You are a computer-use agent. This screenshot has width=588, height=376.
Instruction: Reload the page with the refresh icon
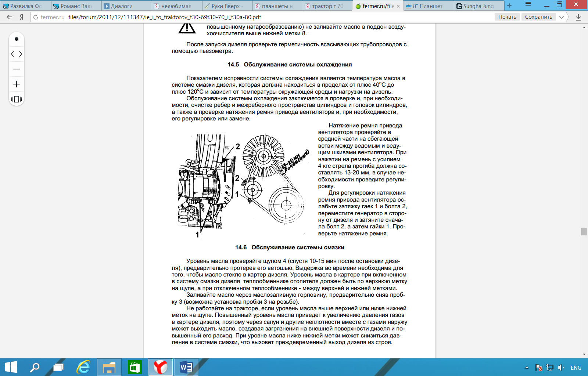[36, 17]
